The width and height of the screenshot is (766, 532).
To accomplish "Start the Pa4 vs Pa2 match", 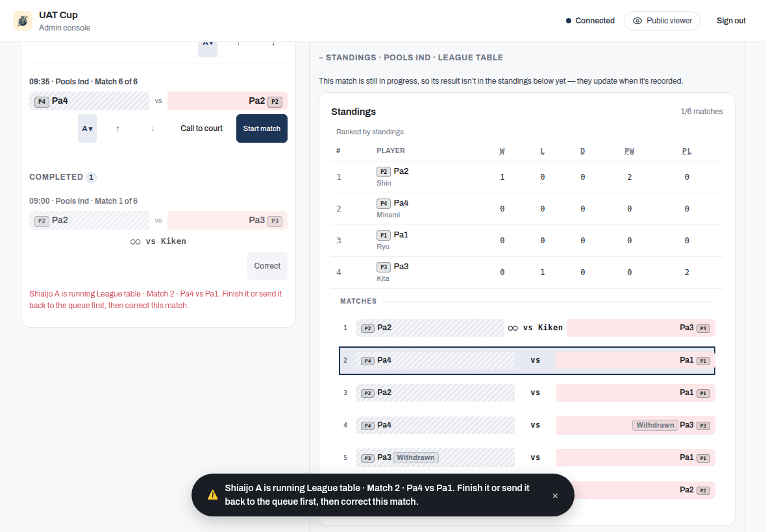I will [262, 128].
